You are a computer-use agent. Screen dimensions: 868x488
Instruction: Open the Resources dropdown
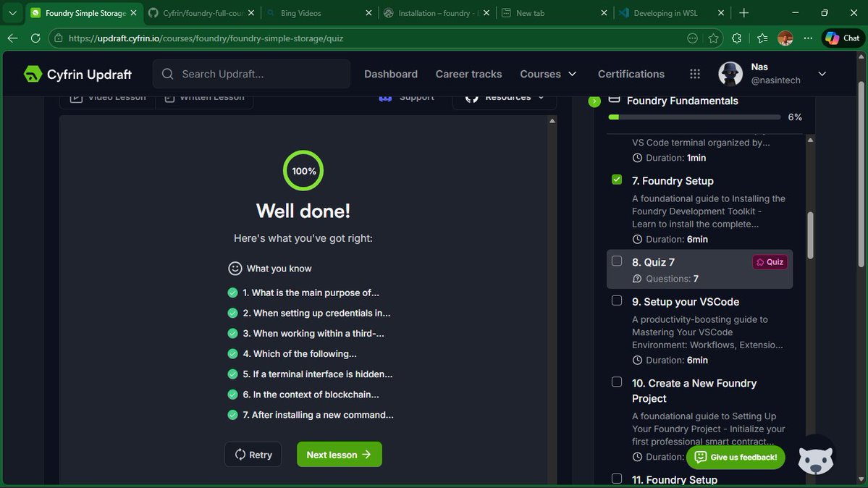tap(505, 98)
